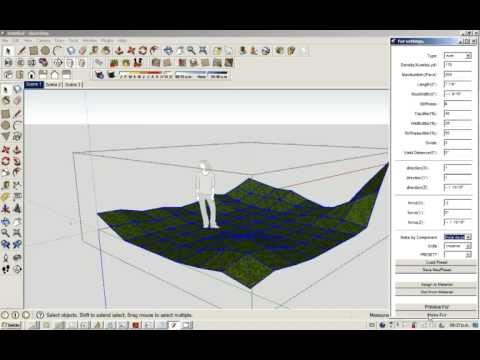Select the Eraser tool in left palette
Screen dimensions: 480x360
tap(17, 101)
